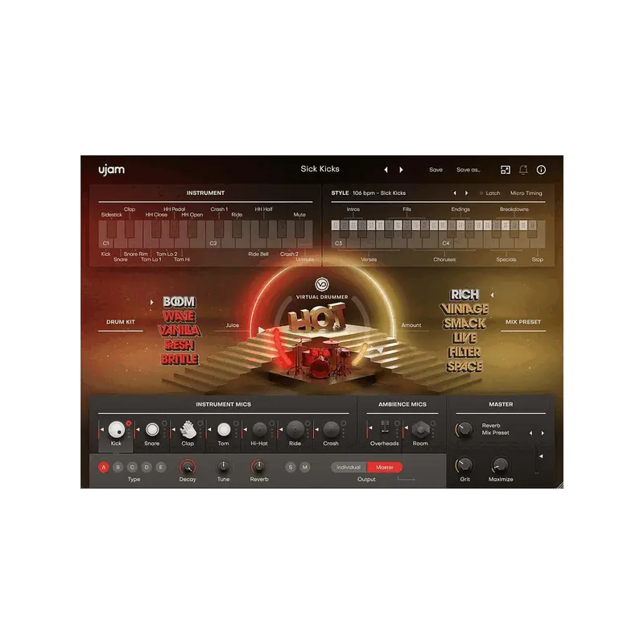The width and height of the screenshot is (644, 644).
Task: Click the Virtual Drummer emblem above HOT
Action: click(x=322, y=284)
